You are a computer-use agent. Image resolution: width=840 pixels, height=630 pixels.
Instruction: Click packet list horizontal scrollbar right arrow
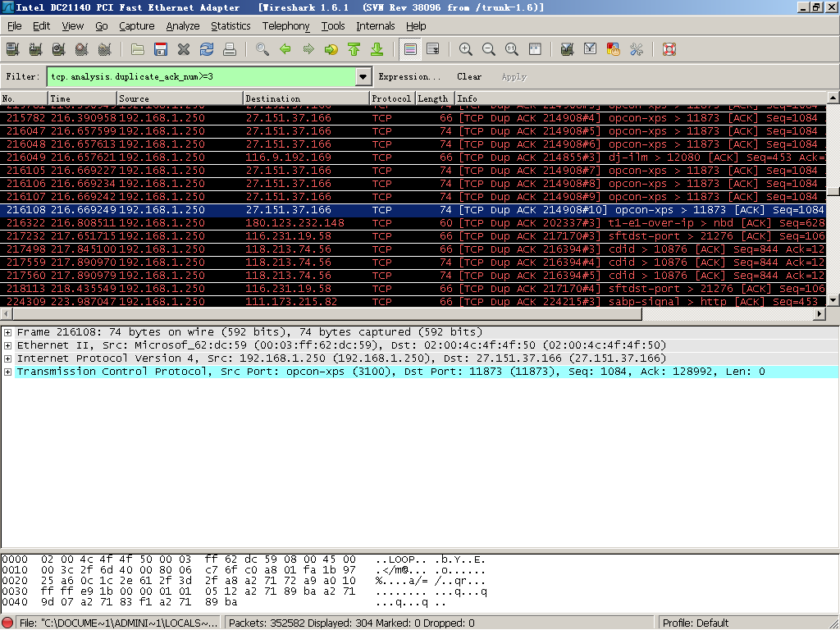coord(819,314)
